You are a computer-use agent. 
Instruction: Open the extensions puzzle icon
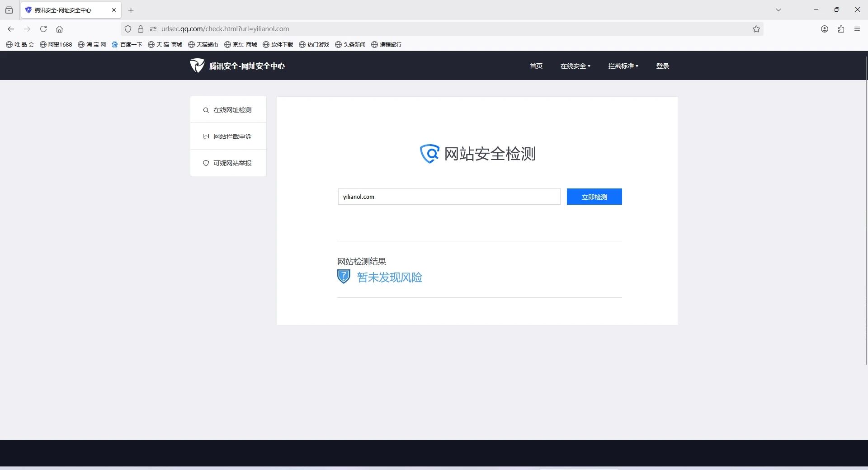click(841, 29)
